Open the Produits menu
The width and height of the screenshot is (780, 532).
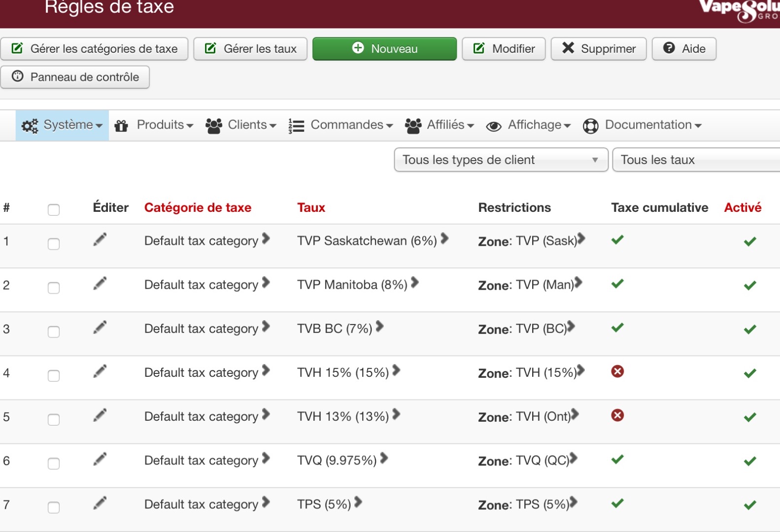(x=154, y=125)
